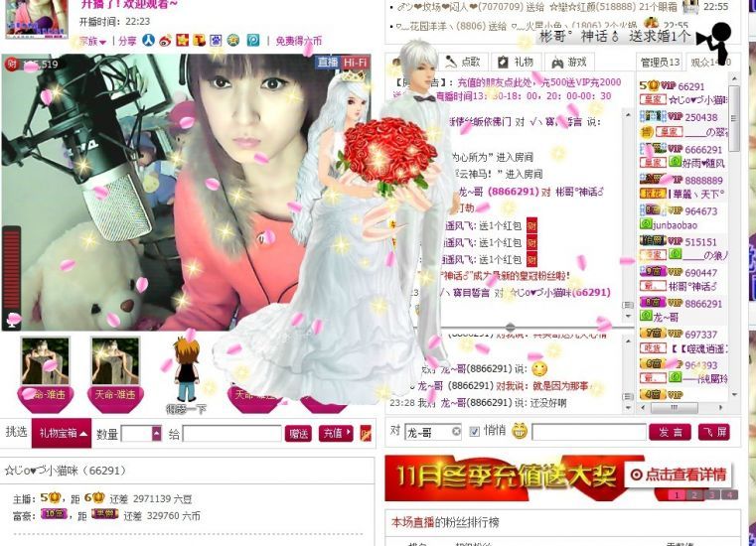This screenshot has height=546, width=756.
Task: Click the 飞屏 fly screen button
Action: pyautogui.click(x=714, y=432)
